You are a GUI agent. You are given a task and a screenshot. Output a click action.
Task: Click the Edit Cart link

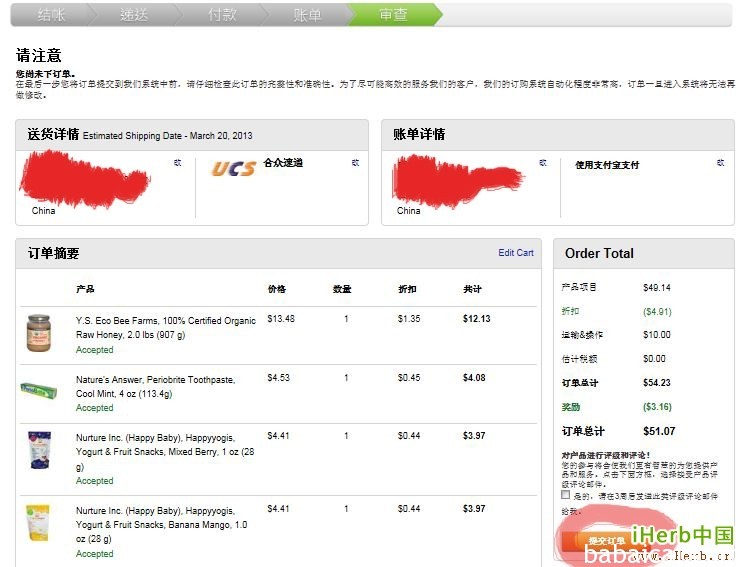(516, 253)
